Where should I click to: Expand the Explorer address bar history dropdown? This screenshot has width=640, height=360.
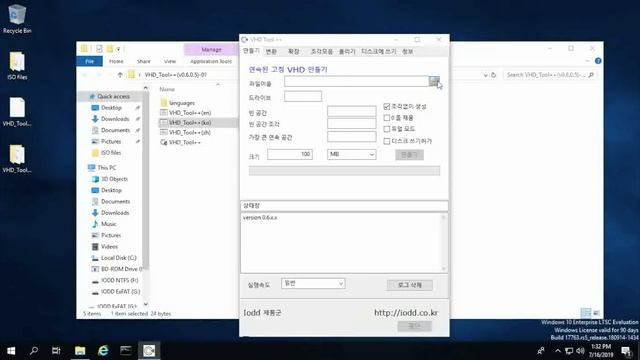[x=485, y=75]
